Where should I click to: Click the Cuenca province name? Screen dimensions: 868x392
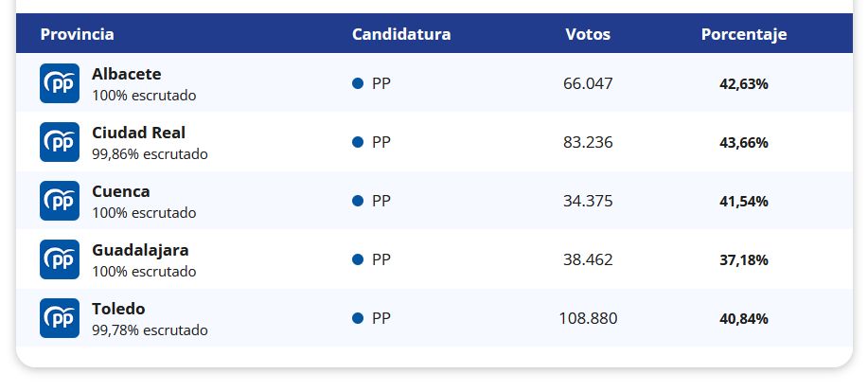121,191
